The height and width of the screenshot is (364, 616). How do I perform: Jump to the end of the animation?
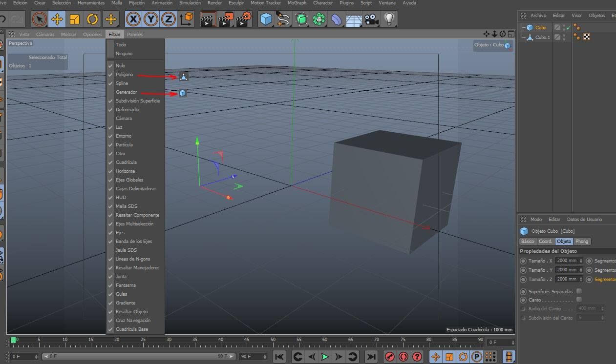pyautogui.click(x=371, y=357)
